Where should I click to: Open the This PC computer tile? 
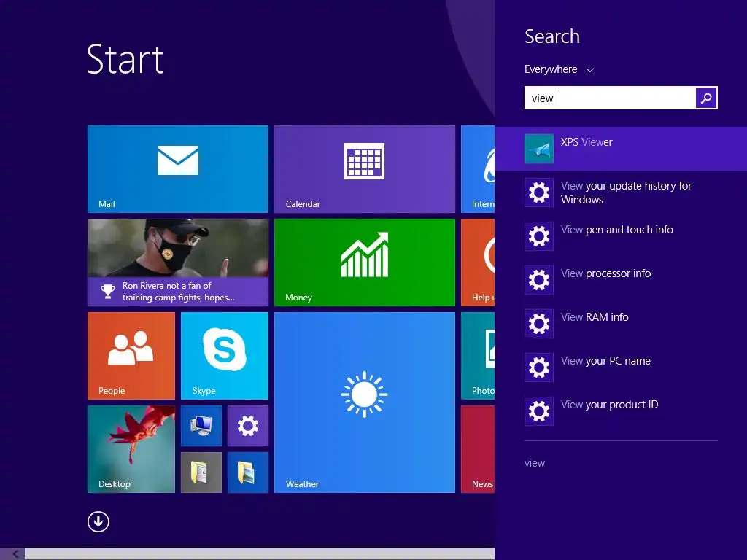coord(201,426)
